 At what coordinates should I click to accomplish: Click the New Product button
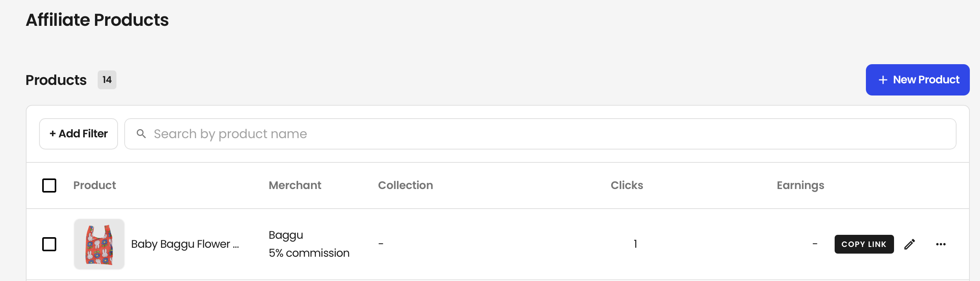(x=917, y=80)
